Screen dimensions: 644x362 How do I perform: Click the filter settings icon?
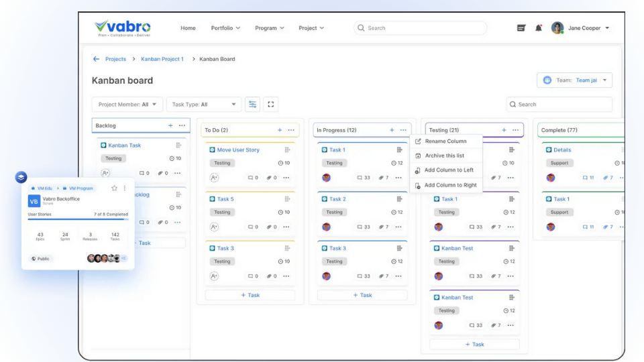click(252, 105)
